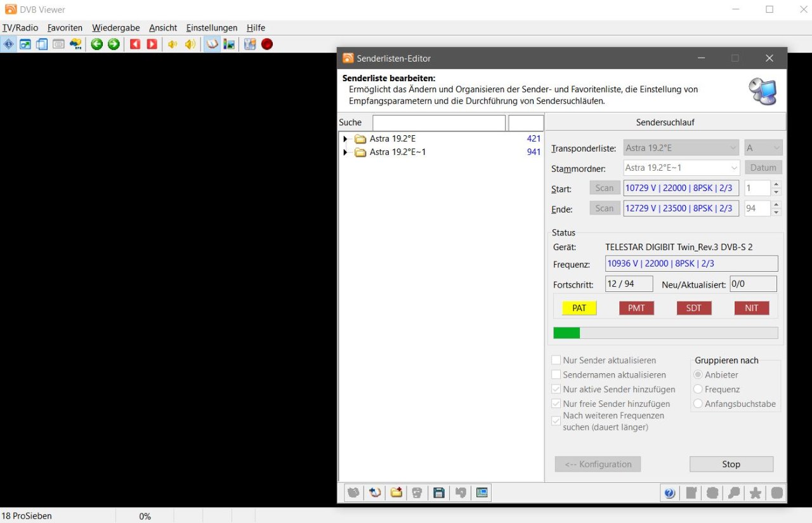
Task: Decrease the Ende transponder number stepper
Action: [776, 212]
